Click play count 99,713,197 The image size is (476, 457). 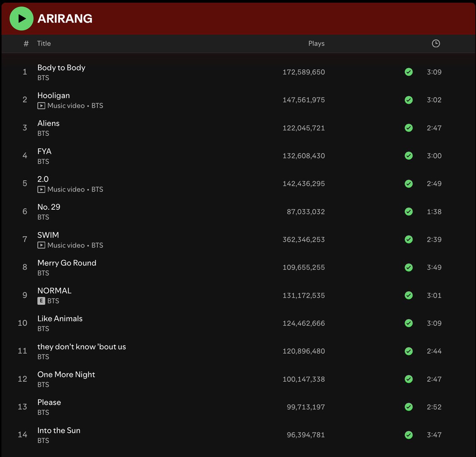click(x=306, y=407)
